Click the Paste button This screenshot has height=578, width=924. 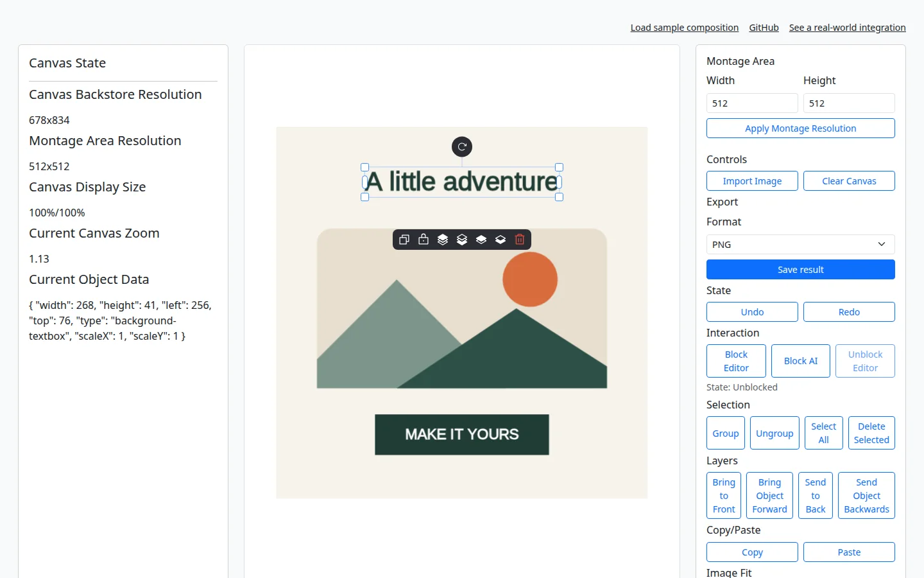pyautogui.click(x=849, y=552)
